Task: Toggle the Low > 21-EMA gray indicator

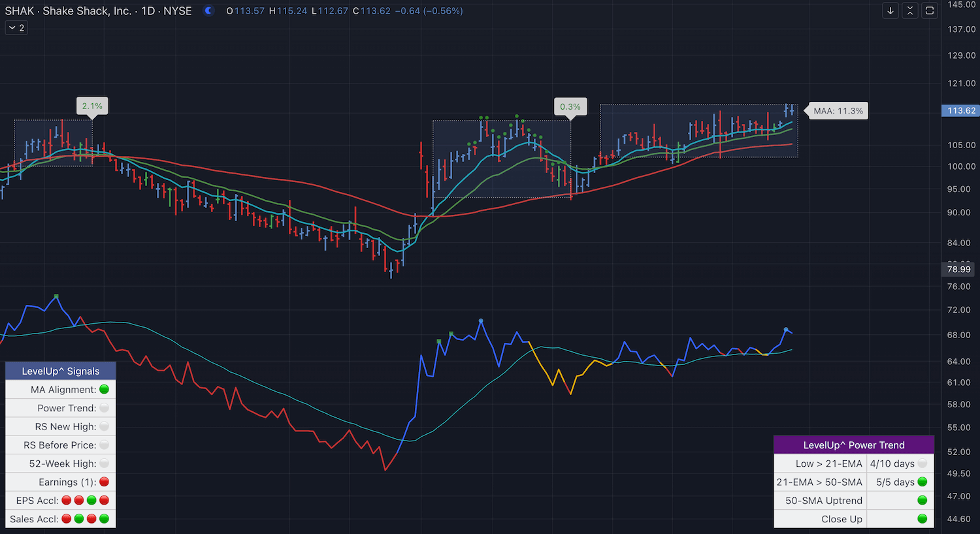Action: click(x=922, y=463)
